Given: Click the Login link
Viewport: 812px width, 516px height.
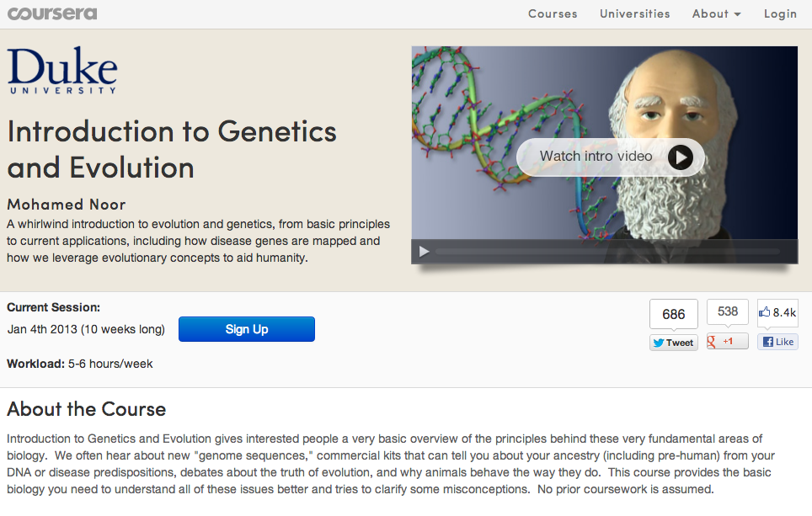Looking at the screenshot, I should [x=780, y=13].
